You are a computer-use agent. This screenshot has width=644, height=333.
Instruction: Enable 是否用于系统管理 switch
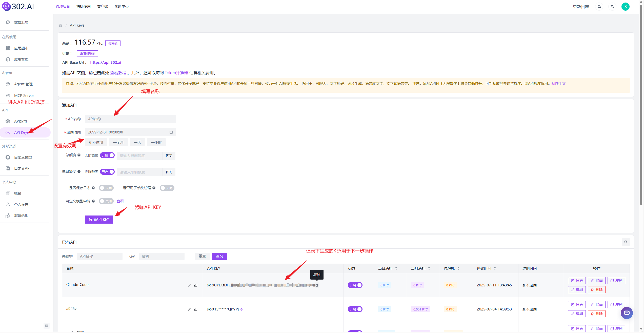[x=167, y=188]
